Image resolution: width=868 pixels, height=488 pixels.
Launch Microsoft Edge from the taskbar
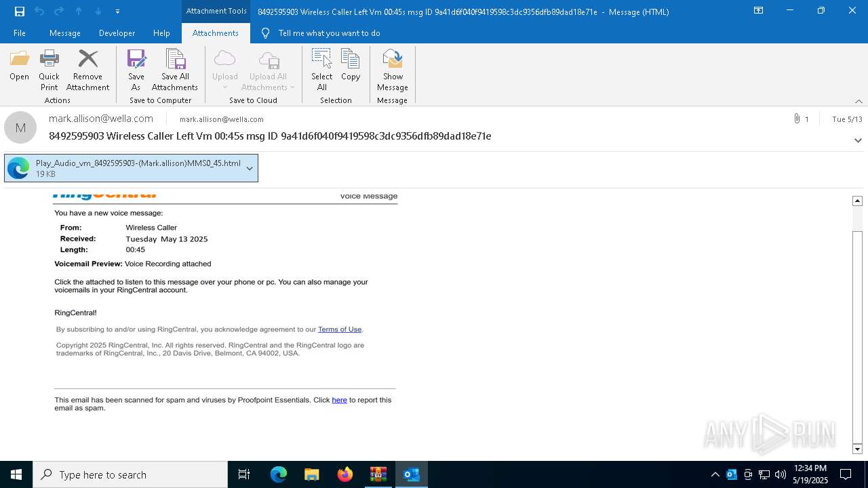[x=279, y=474]
